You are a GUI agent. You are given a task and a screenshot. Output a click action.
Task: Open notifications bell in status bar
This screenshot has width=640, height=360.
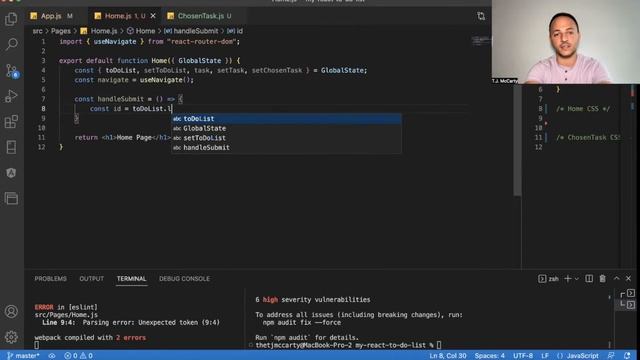click(627, 356)
